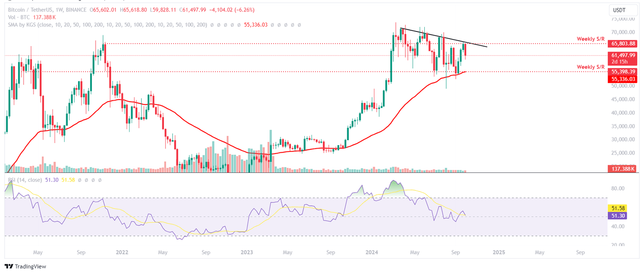Select the Vol · BTC legend entry
The height and width of the screenshot is (274, 644).
click(19, 18)
